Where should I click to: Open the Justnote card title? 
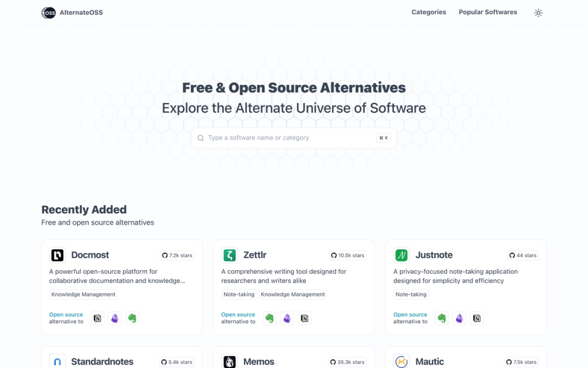point(434,255)
